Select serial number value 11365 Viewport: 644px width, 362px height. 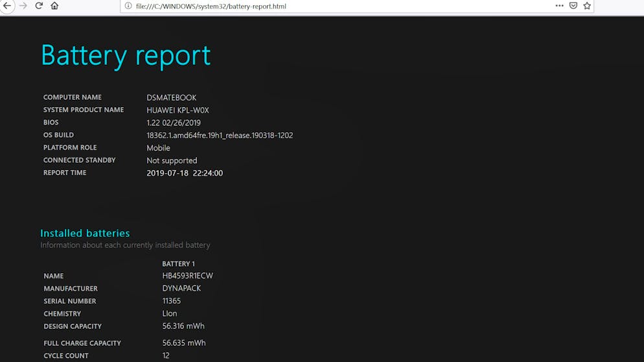coord(171,301)
